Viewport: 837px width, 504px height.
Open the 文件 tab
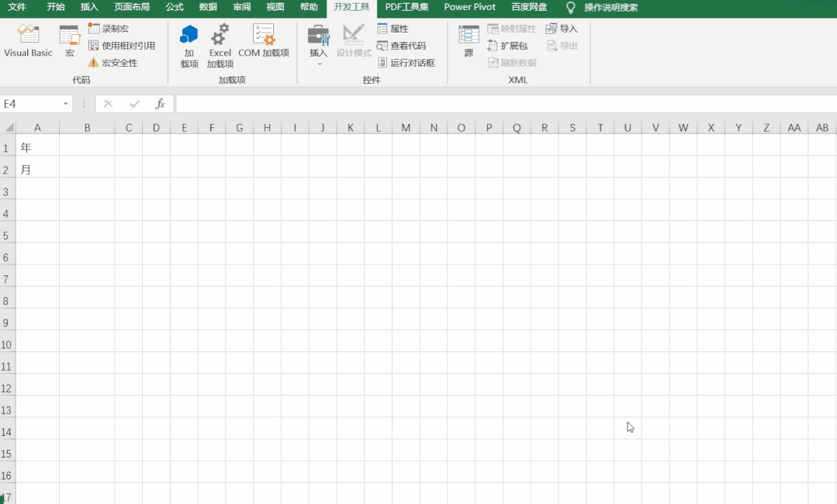17,7
